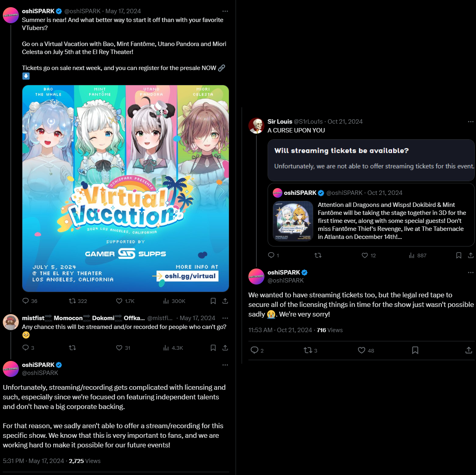Open more options menu on mistfist reply
This screenshot has height=475, width=476.
[225, 318]
